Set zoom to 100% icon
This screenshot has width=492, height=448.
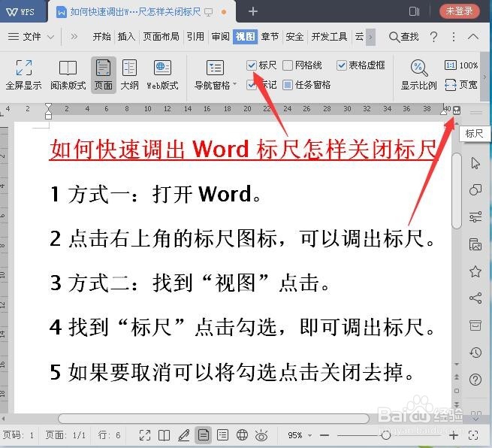click(x=450, y=65)
